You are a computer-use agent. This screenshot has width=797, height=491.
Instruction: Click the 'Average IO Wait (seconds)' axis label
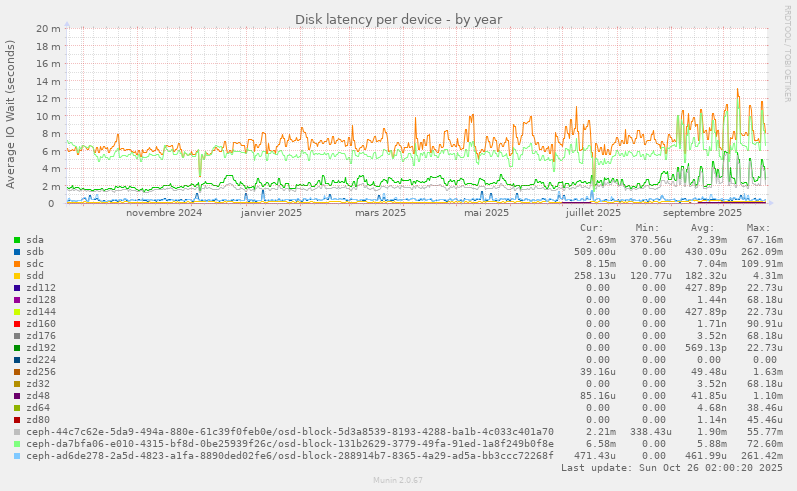[x=11, y=114]
